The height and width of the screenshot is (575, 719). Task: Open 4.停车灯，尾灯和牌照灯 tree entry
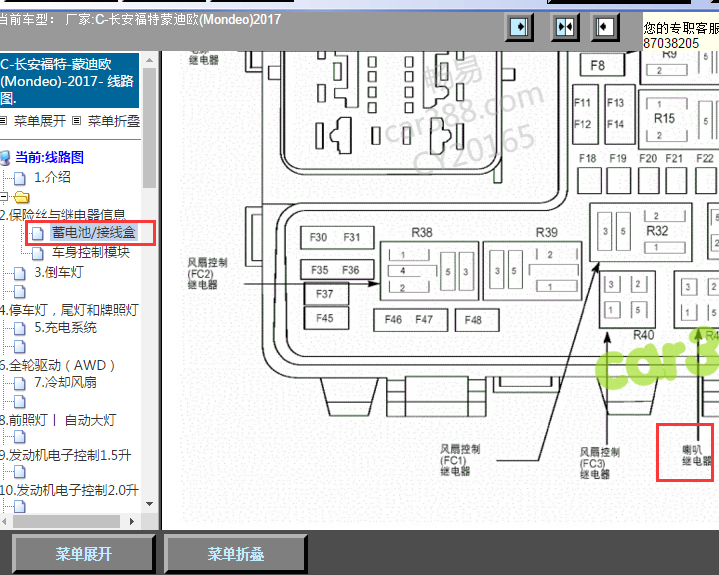pos(69,310)
